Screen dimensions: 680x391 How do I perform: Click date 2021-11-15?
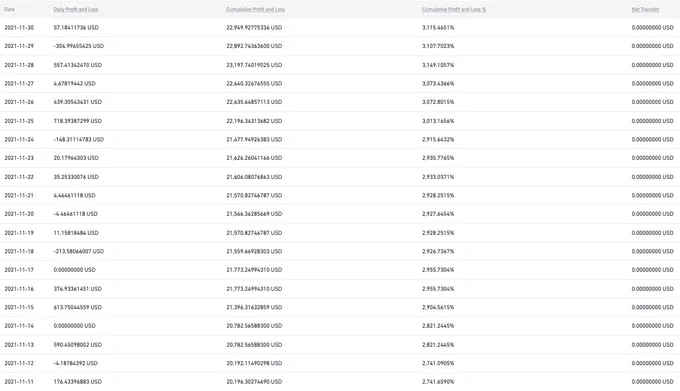tap(19, 307)
